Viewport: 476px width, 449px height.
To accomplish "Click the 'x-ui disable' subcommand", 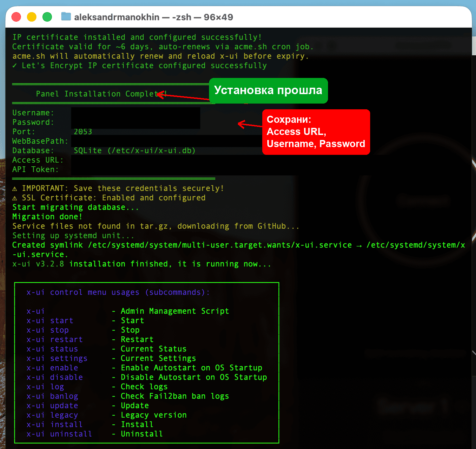I will tap(55, 377).
